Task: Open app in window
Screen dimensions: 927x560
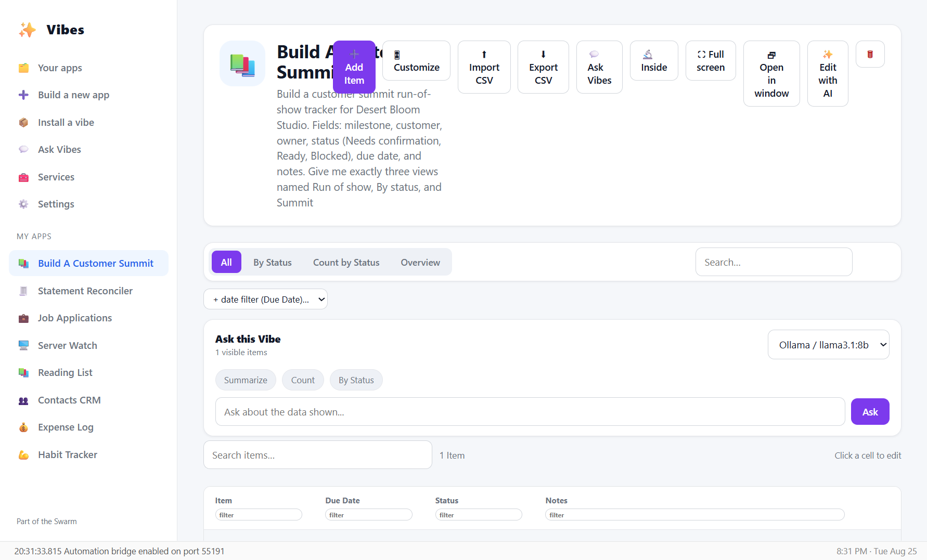Action: 771,74
